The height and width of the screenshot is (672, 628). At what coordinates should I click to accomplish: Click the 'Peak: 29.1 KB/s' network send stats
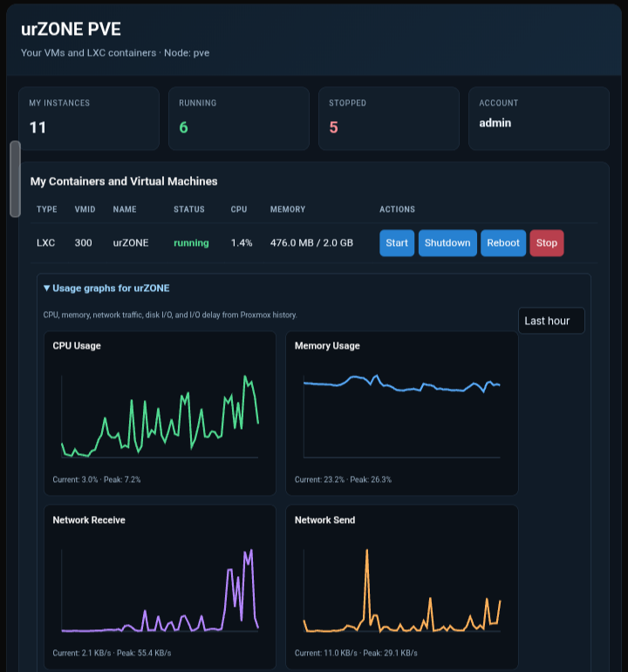click(391, 653)
